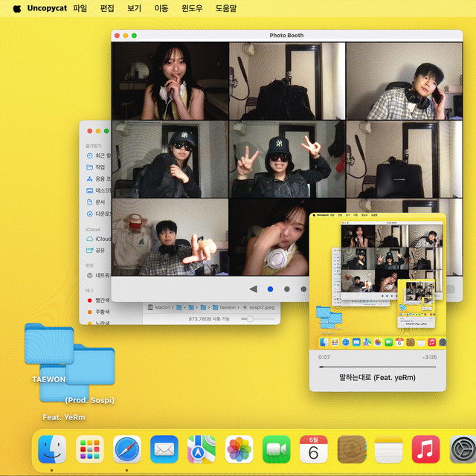
Task: Open Launchpad from the dock
Action: click(90, 449)
